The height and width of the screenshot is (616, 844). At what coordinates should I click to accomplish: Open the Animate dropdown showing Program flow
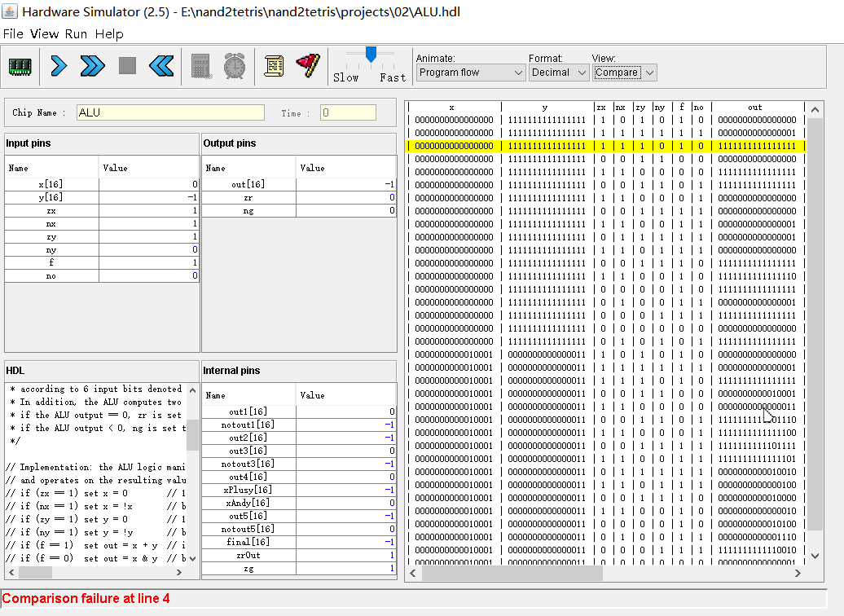471,73
